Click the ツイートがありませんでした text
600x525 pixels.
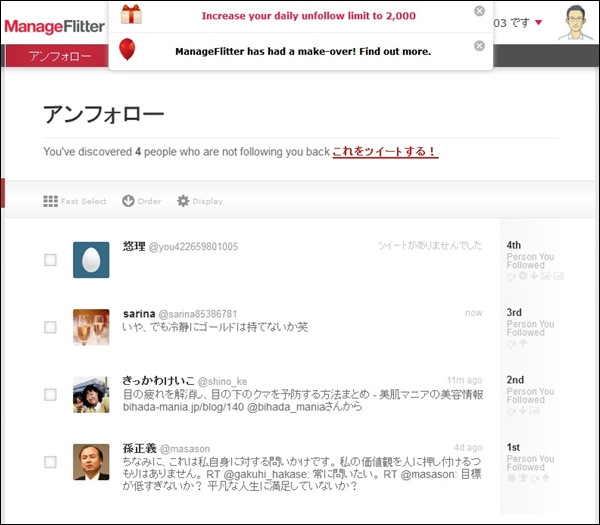pos(430,245)
